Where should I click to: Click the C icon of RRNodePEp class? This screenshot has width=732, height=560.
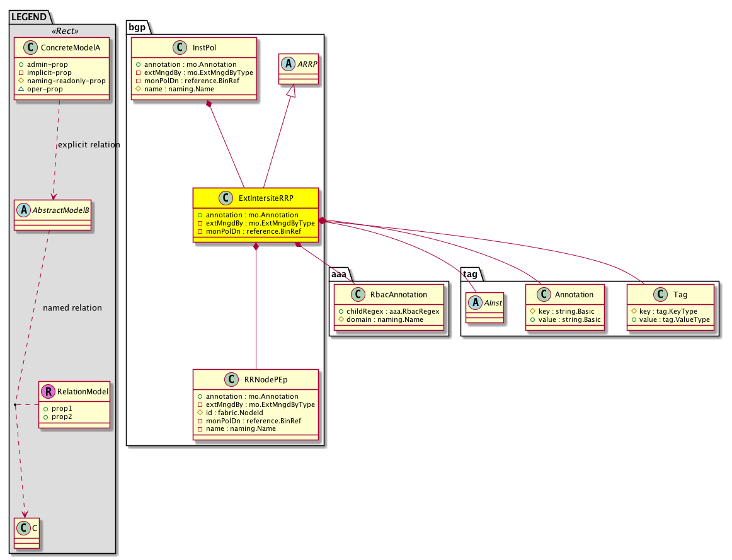point(230,380)
